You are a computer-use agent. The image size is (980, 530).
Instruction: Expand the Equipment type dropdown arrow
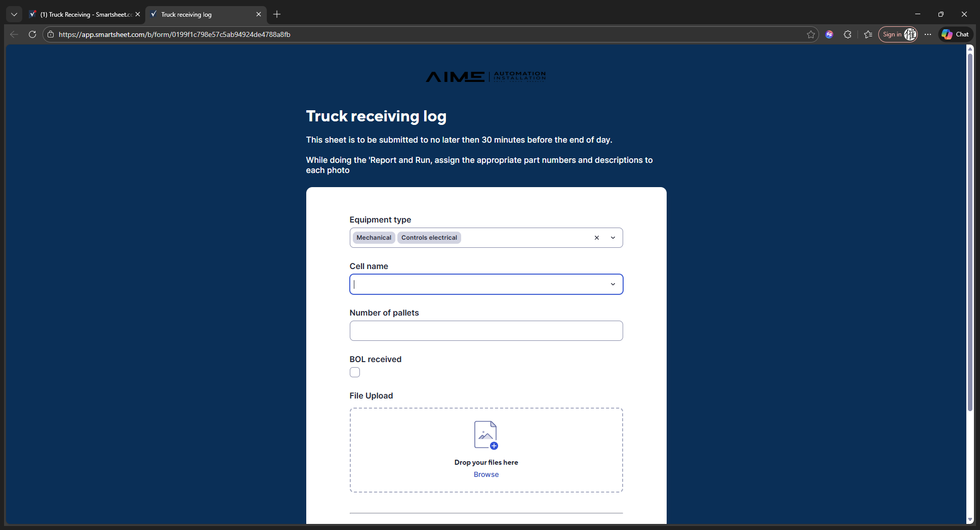click(x=613, y=238)
